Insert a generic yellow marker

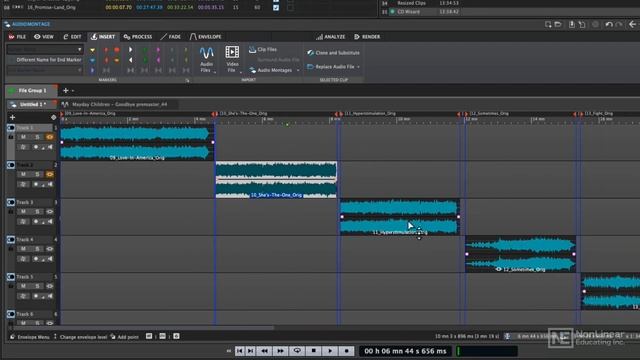tap(92, 50)
